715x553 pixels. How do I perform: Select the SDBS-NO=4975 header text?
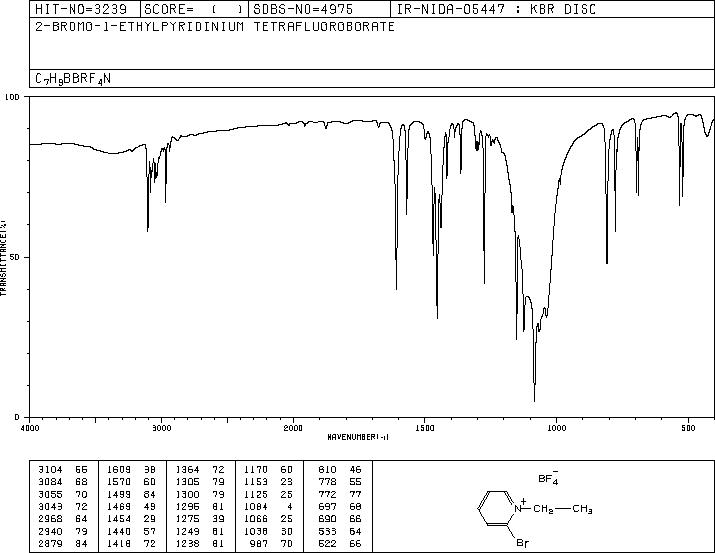click(303, 9)
